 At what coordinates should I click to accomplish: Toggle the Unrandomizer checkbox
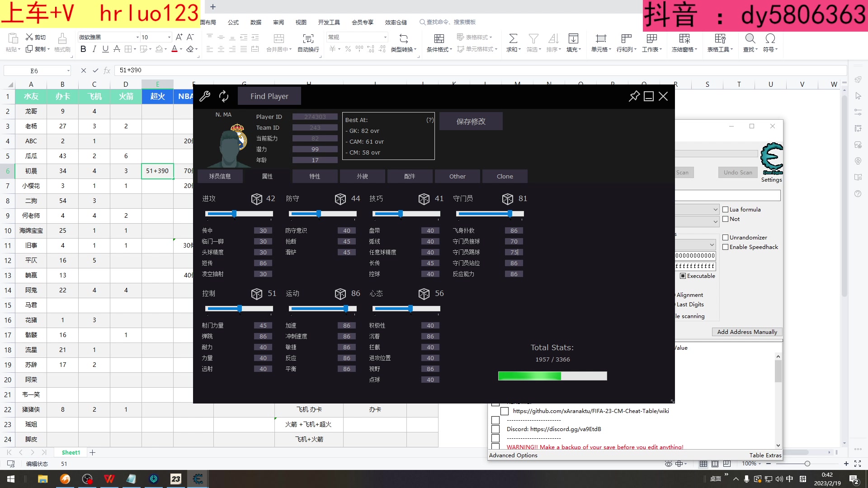725,238
